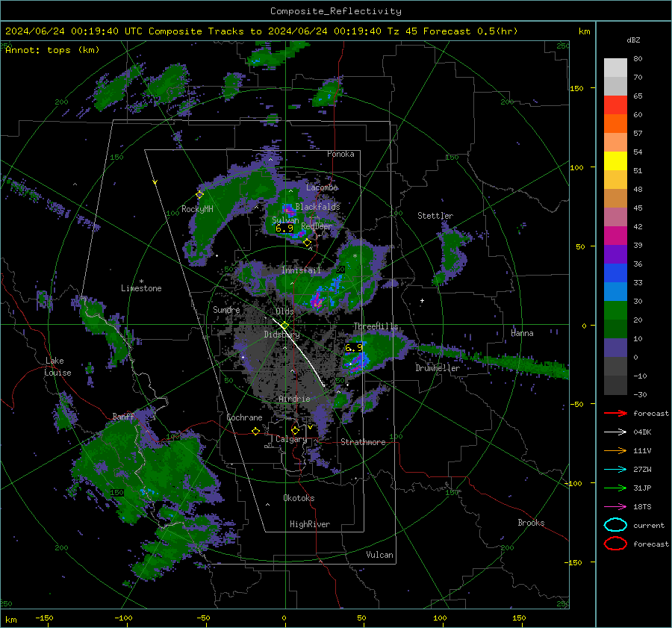Click the -50 tick on right km axis
The width and height of the screenshot is (672, 628).
coord(576,404)
